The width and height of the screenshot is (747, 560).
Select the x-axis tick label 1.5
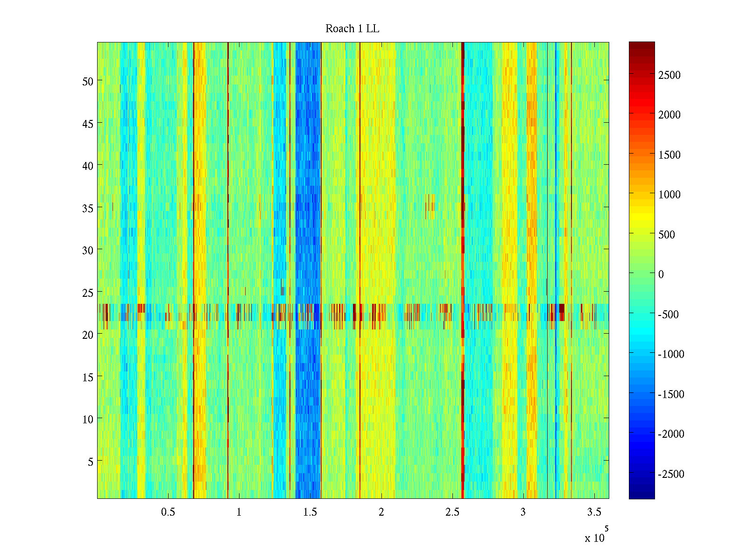(310, 512)
